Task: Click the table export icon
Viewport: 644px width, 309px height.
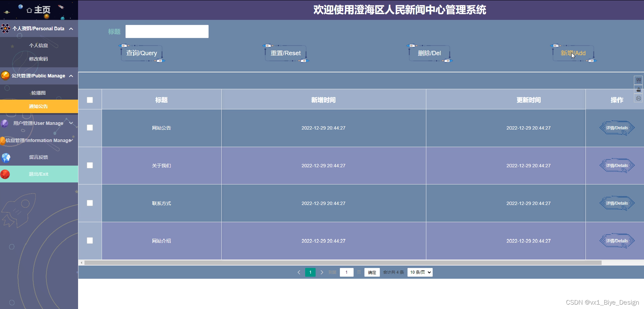Action: point(638,89)
